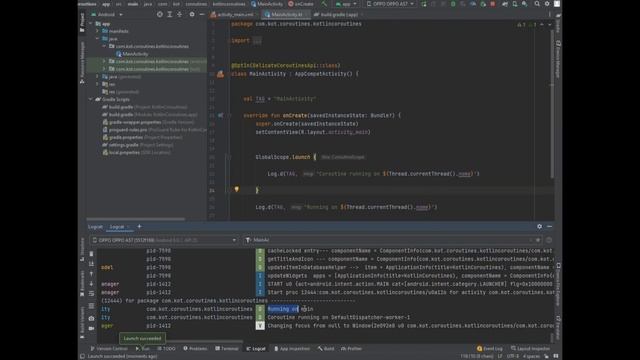This screenshot has width=640, height=360.
Task: Open Logcat panel settings gear
Action: [540, 227]
